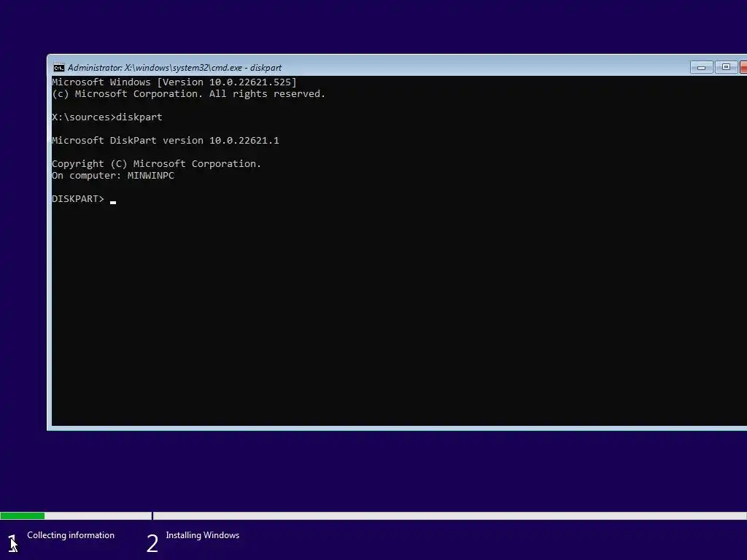The width and height of the screenshot is (747, 560).
Task: Click the step number 2 indicator
Action: click(x=152, y=543)
